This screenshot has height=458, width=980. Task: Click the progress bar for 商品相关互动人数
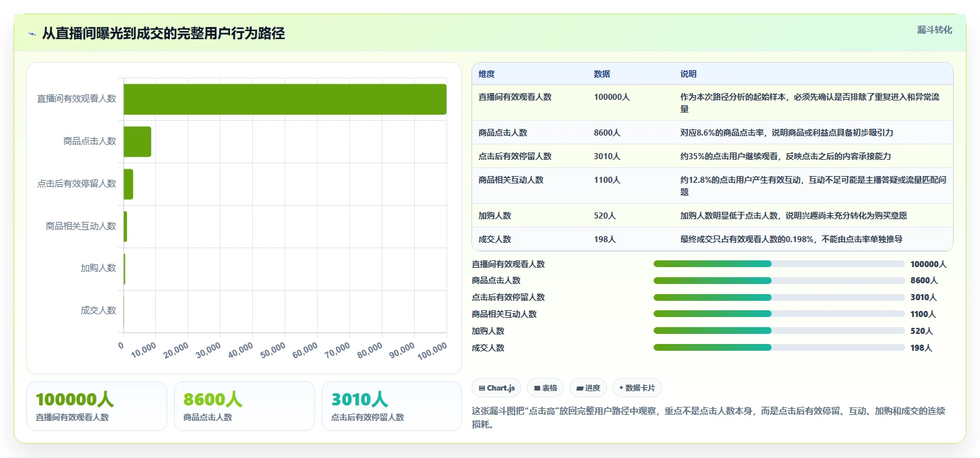(779, 314)
